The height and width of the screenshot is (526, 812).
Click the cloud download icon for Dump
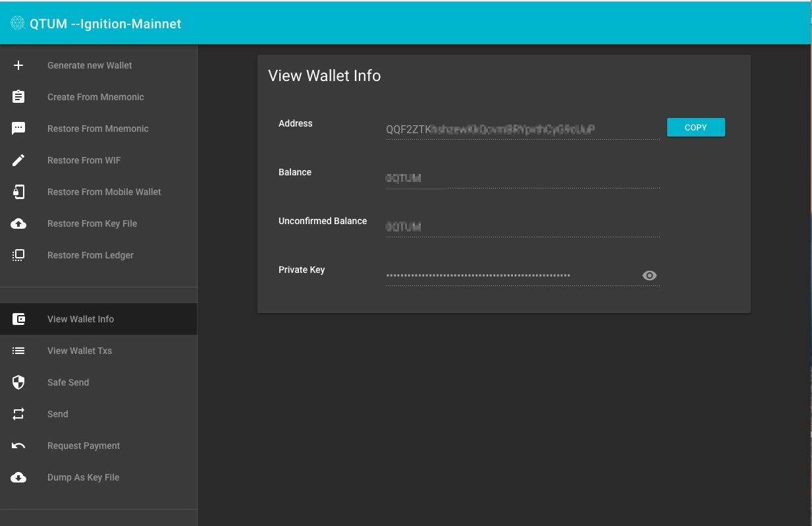tap(18, 477)
